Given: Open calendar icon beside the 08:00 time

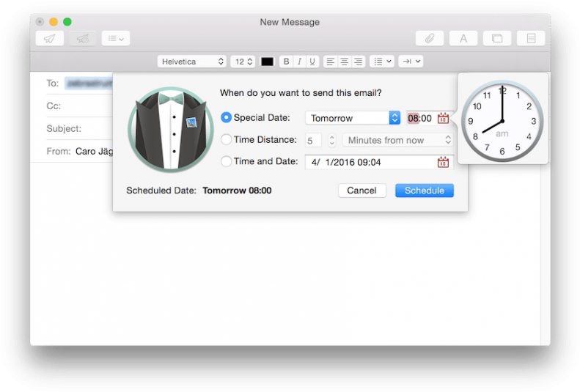Looking at the screenshot, I should 443,118.
